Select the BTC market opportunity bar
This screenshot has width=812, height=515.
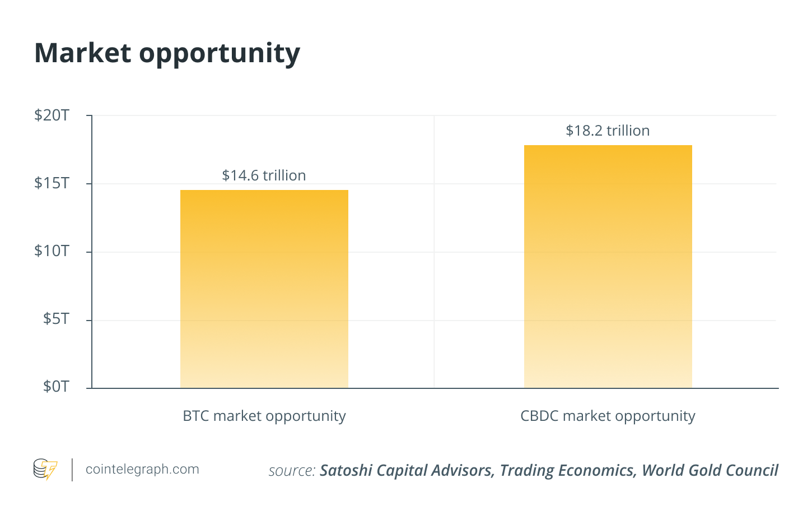pos(264,289)
